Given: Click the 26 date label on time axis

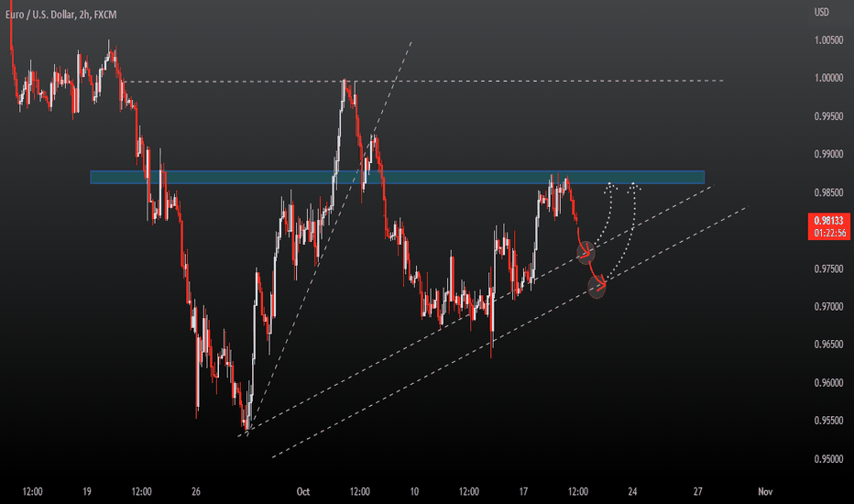Looking at the screenshot, I should 196,491.
